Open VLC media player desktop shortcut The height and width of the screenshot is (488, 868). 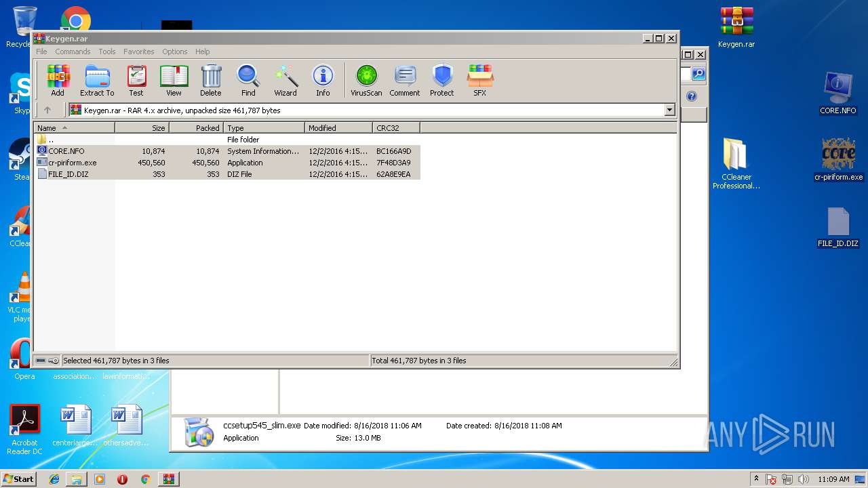click(20, 296)
